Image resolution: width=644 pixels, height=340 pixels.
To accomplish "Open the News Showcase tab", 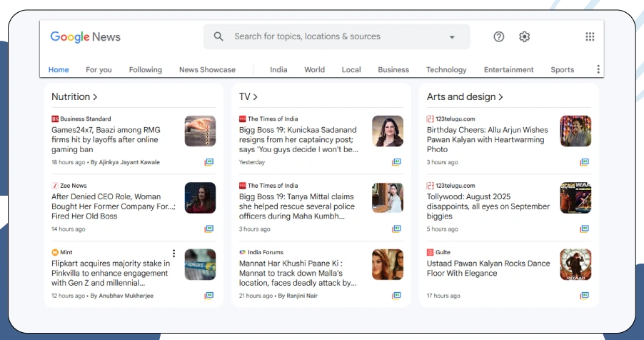I will click(208, 69).
